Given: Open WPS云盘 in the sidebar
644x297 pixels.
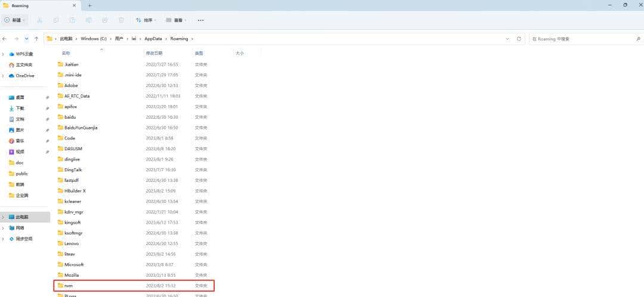Looking at the screenshot, I should click(x=25, y=54).
